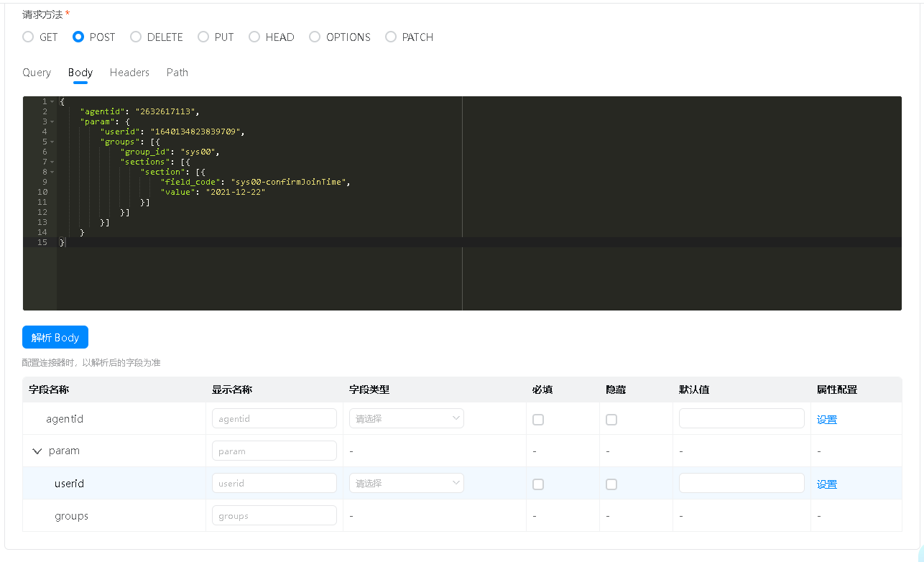Select the GET request method
Screen dimensions: 924x562
[28, 37]
